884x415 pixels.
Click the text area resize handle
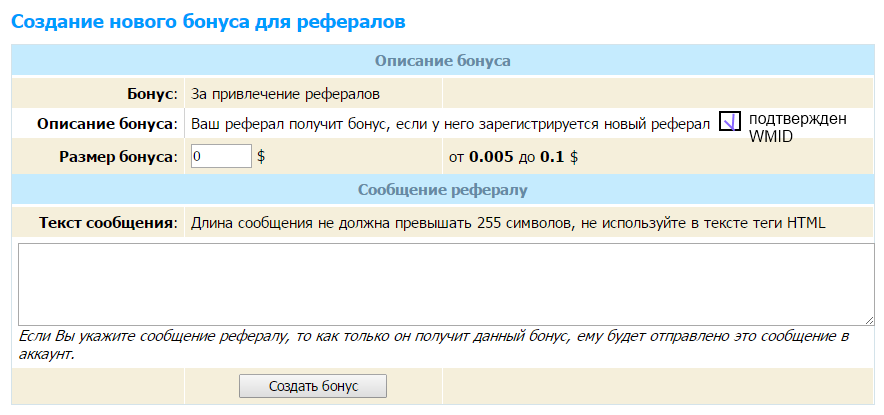click(x=869, y=320)
